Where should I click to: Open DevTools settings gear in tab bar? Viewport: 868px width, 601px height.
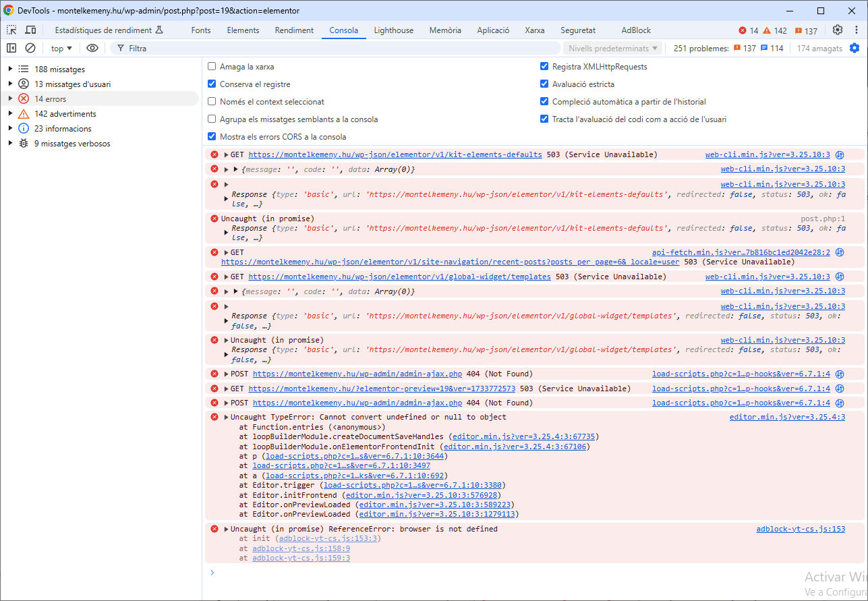pyautogui.click(x=838, y=30)
